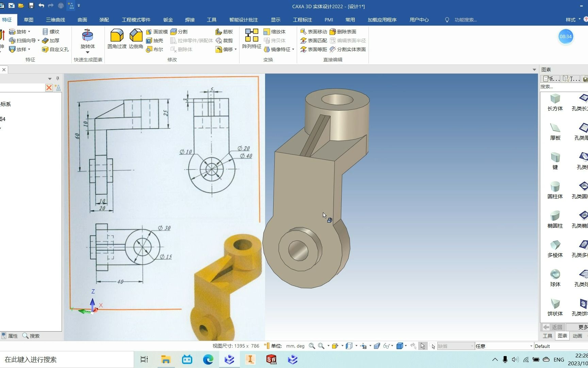Screen dimensions: 588x368
Task: Click the 属性 tab at bottom left
Action: (x=10, y=336)
